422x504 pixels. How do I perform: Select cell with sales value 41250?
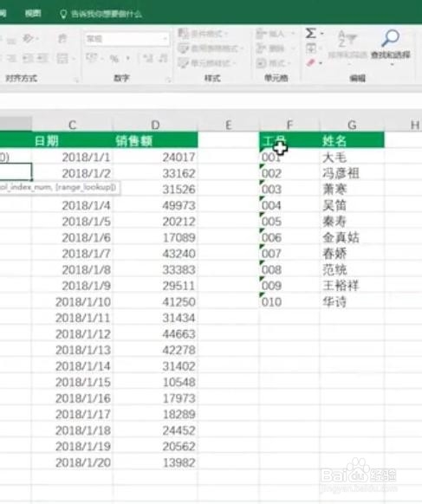pos(155,301)
